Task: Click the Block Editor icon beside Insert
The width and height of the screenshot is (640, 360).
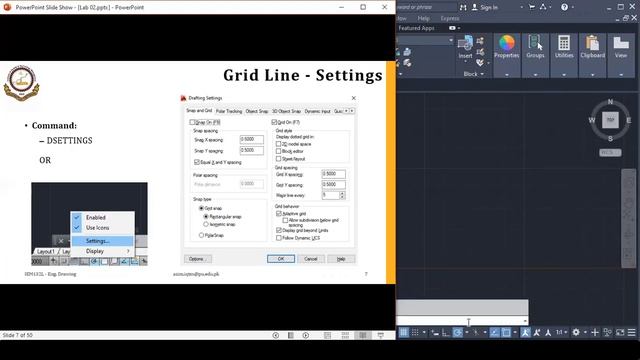Action: 480,52
